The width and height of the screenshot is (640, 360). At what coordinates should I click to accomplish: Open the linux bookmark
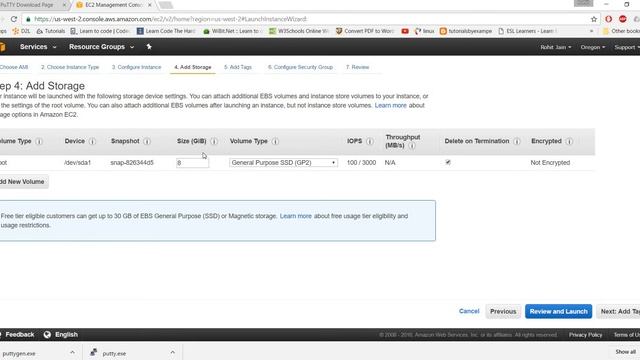pyautogui.click(x=424, y=31)
